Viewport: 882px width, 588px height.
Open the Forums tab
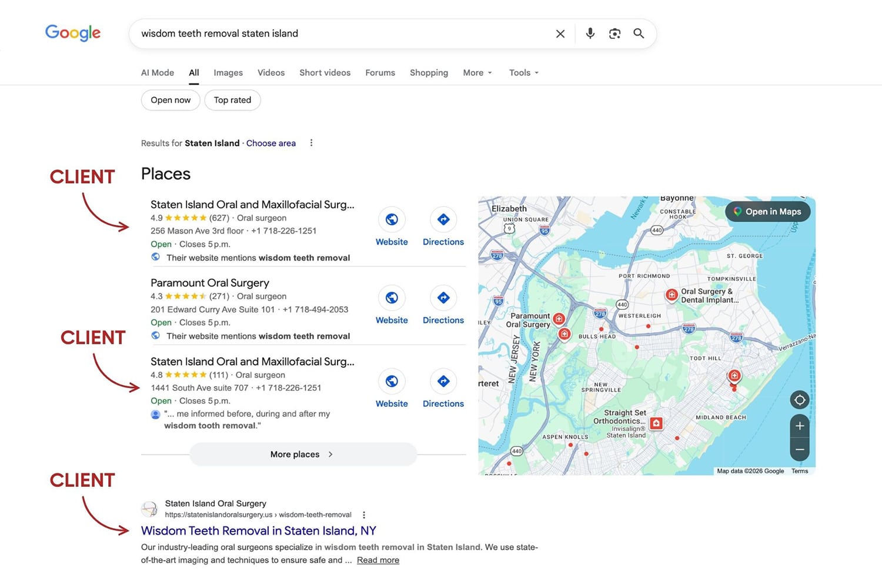pyautogui.click(x=380, y=73)
